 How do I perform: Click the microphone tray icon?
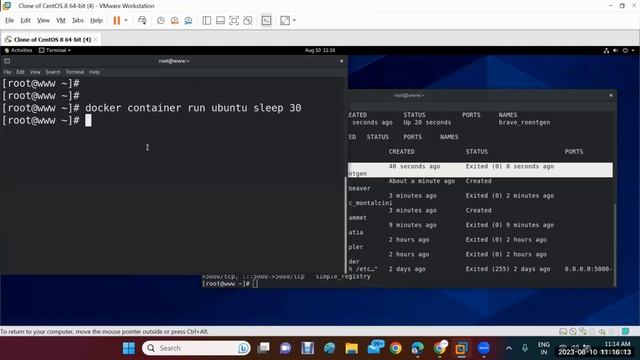525,348
